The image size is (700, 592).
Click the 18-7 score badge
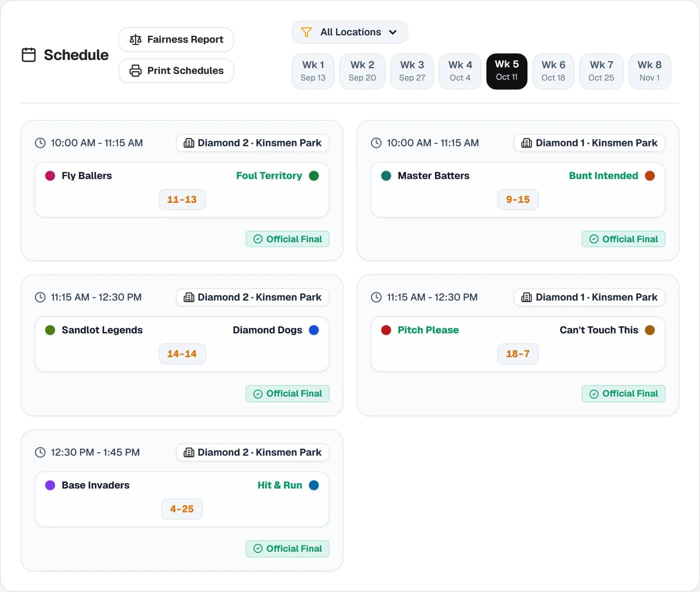coord(518,354)
